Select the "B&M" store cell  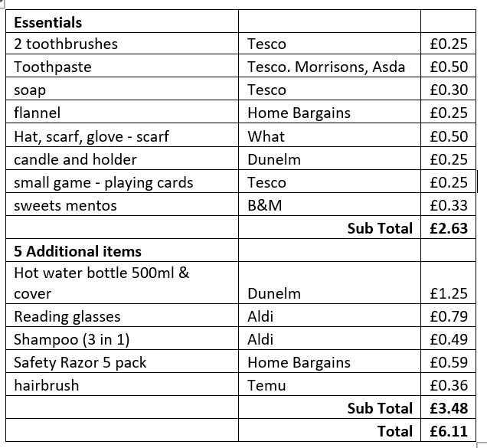(x=265, y=205)
